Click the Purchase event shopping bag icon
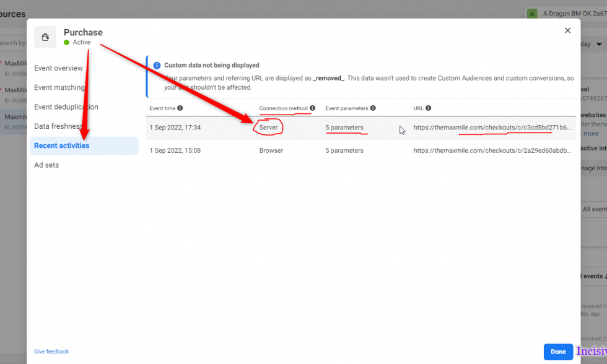607x364 pixels. 45,37
